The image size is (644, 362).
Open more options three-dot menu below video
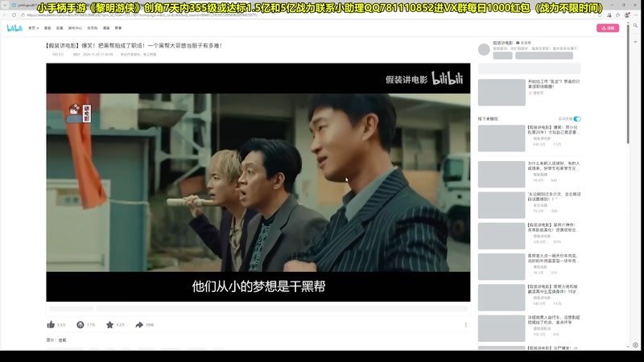click(x=465, y=325)
